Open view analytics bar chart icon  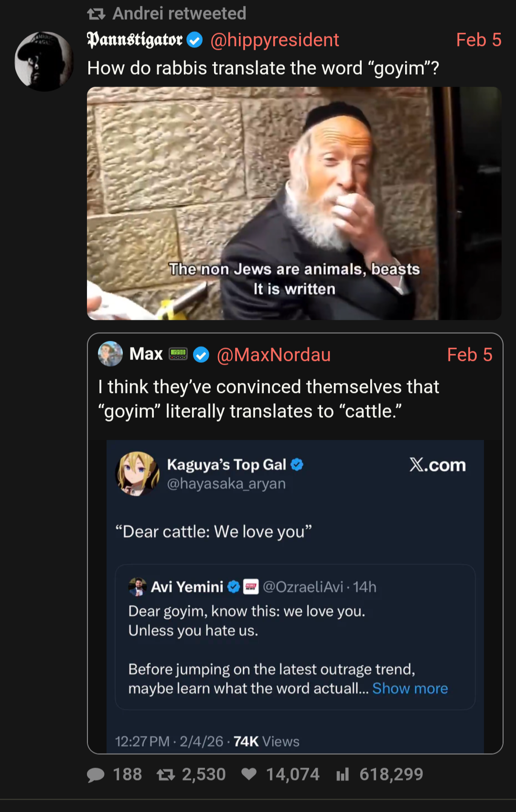343,775
